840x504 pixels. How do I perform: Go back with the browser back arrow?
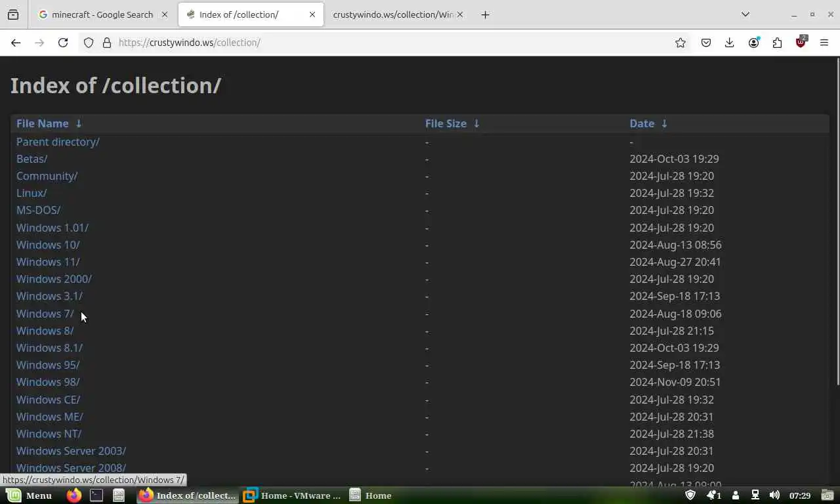(16, 43)
